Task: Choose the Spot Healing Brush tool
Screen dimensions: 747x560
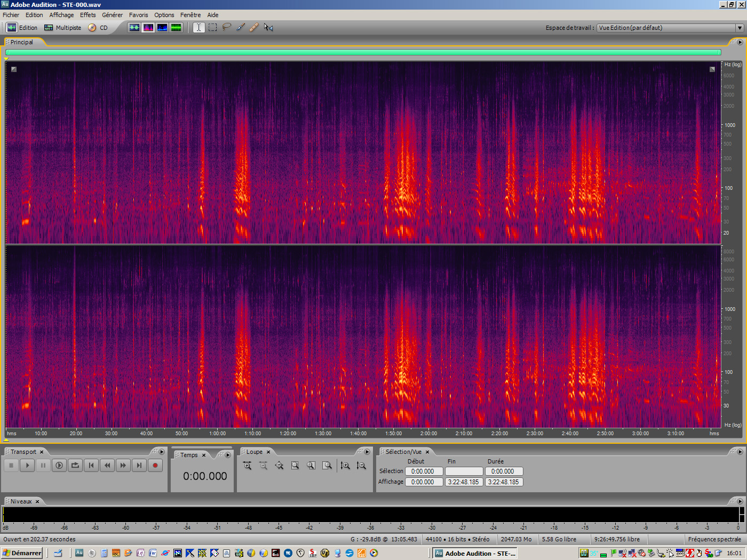Action: [x=254, y=27]
